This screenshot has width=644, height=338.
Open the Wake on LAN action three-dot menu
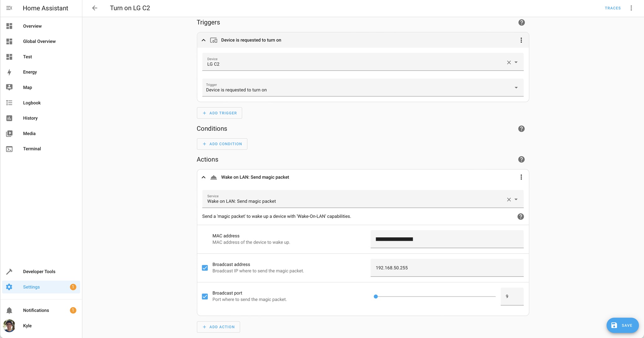(521, 177)
